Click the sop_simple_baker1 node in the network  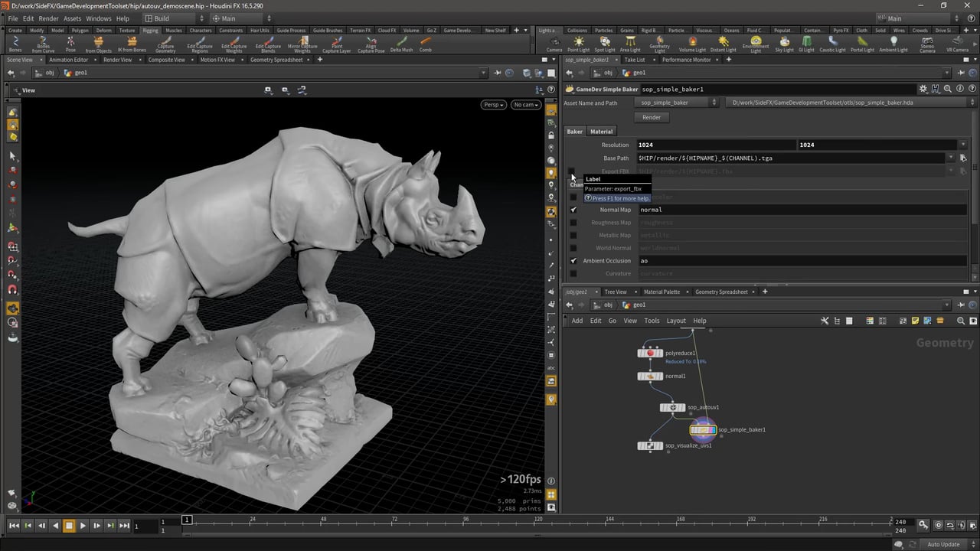(703, 430)
